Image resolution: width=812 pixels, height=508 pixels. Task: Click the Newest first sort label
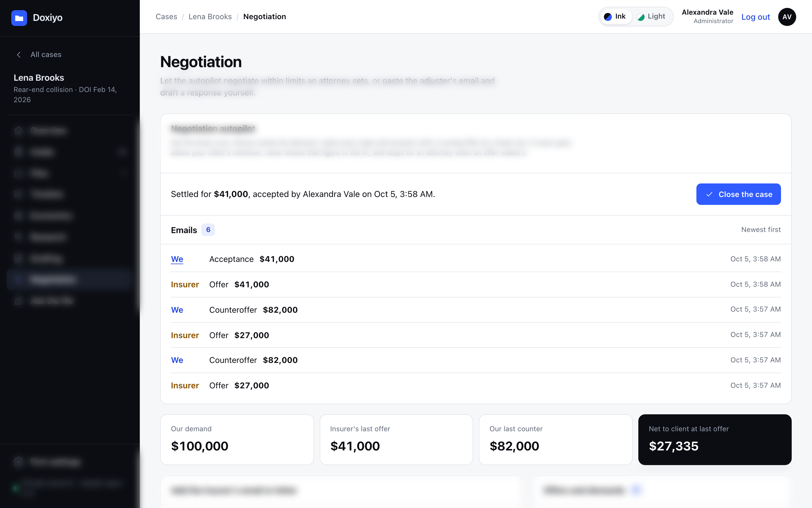(x=761, y=229)
